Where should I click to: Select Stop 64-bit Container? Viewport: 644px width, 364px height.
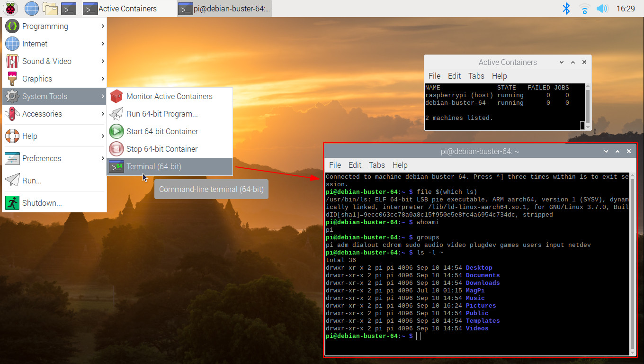tap(170, 149)
